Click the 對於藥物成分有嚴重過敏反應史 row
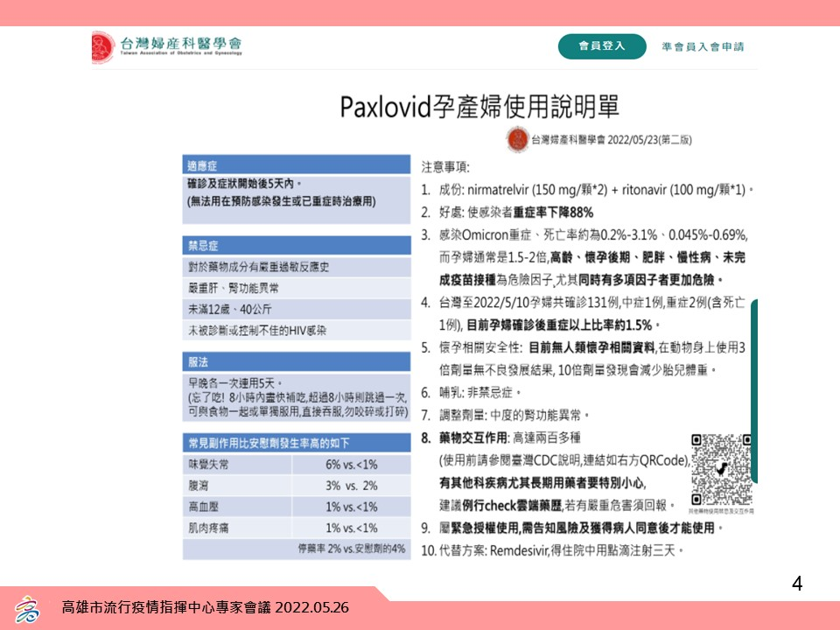This screenshot has width=840, height=630. (297, 267)
